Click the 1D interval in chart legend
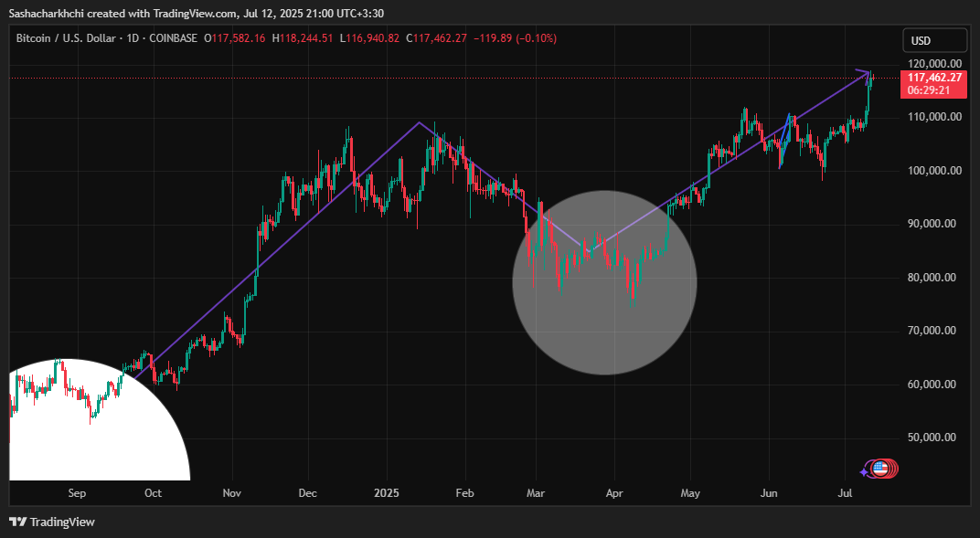Viewport: 980px width, 538px height. 133,38
